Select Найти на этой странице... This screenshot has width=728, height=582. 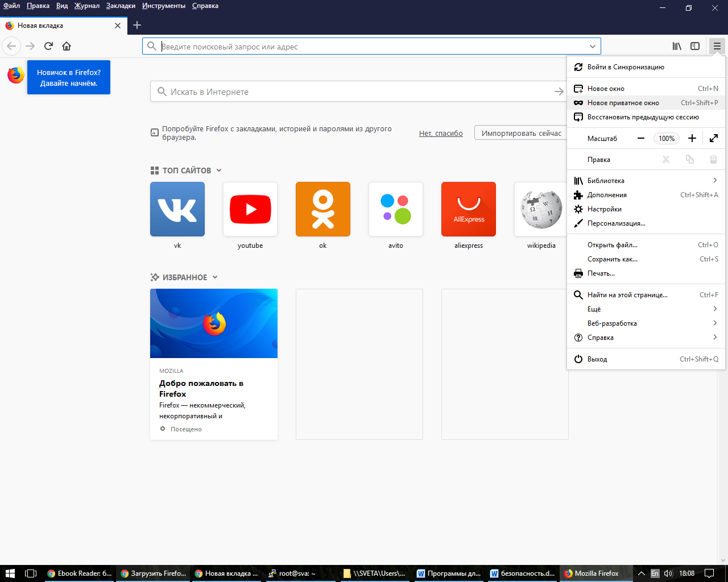click(646, 295)
